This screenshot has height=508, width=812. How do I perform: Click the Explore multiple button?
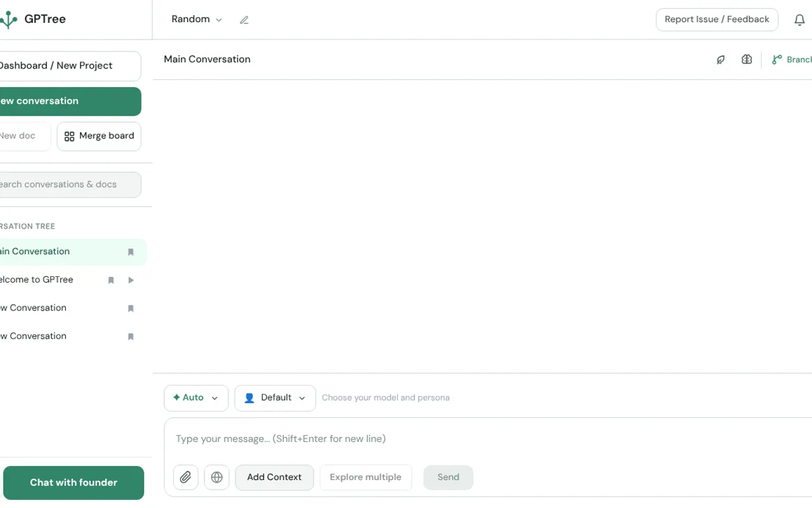pyautogui.click(x=366, y=478)
